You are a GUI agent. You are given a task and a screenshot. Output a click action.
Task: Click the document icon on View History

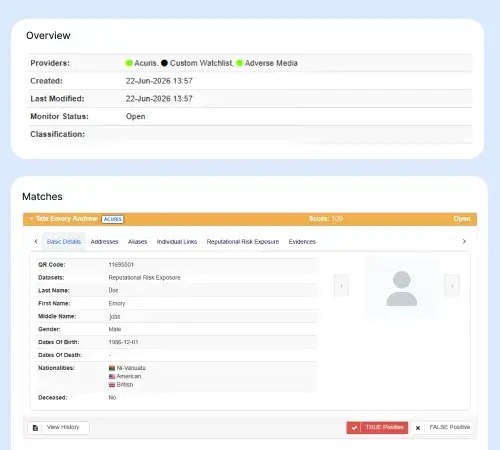[35, 428]
